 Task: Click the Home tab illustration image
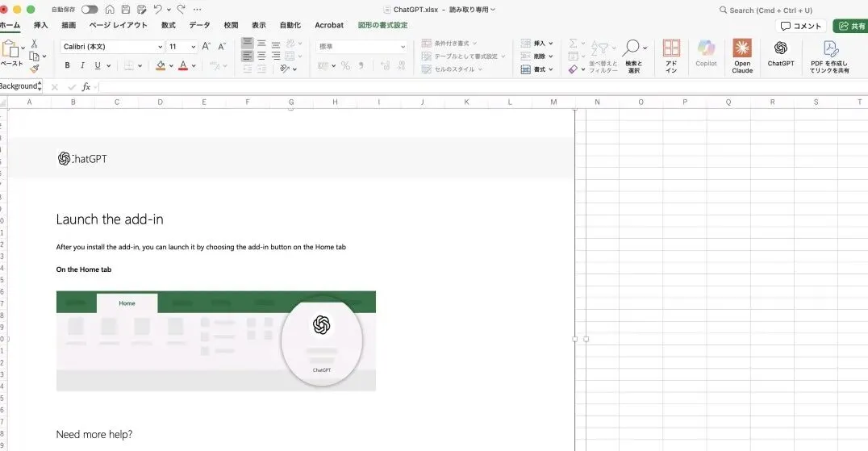[216, 341]
